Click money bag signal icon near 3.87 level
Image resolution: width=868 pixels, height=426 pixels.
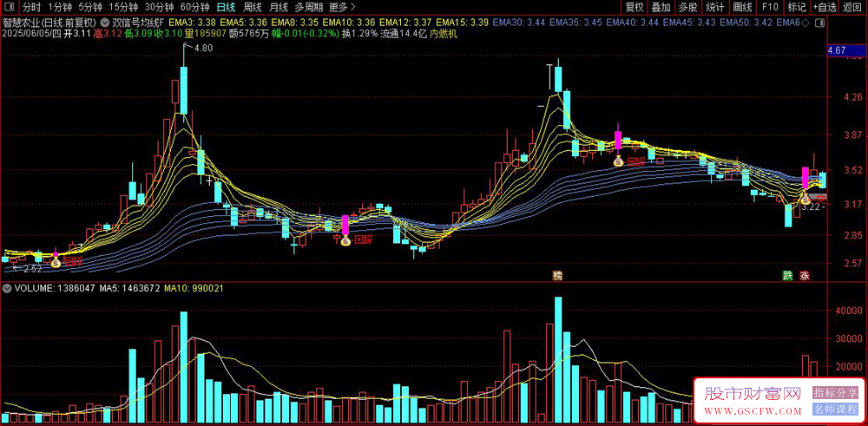(619, 161)
